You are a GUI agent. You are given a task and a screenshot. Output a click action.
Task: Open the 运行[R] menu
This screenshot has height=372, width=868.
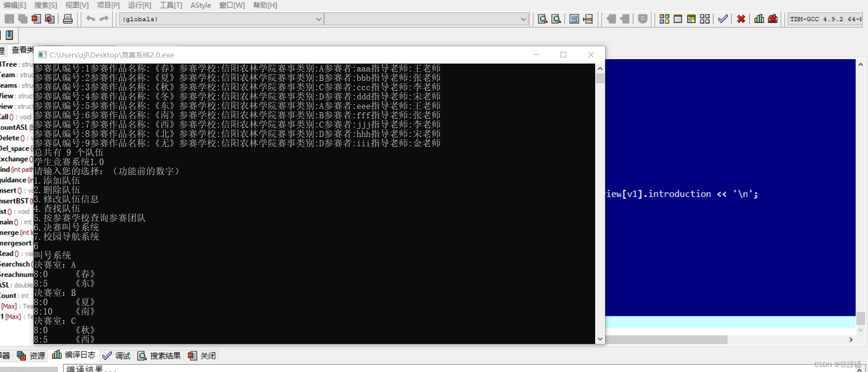click(x=139, y=5)
